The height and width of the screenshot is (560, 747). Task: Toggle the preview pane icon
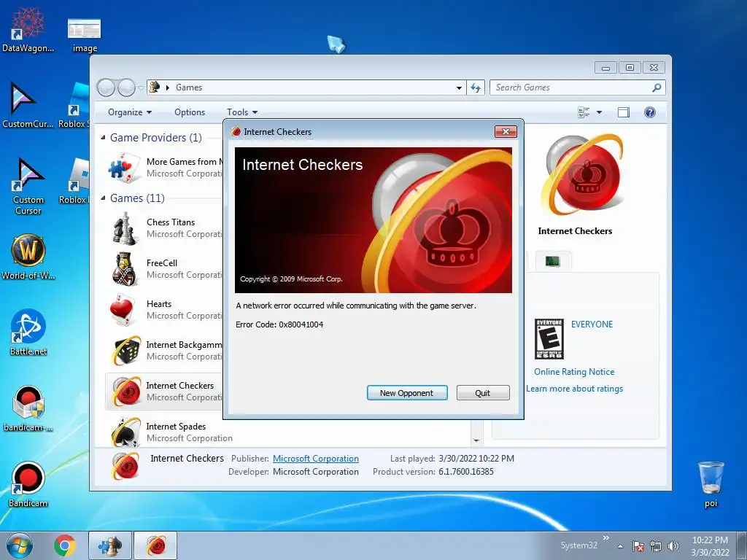point(624,112)
